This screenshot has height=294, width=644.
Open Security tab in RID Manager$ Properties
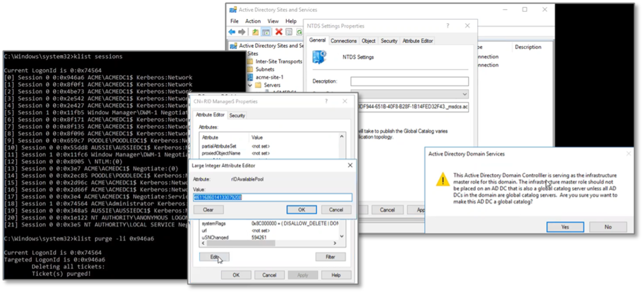point(237,115)
